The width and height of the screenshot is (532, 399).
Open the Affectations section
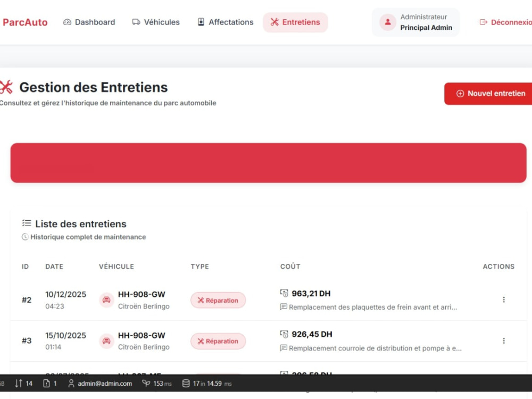tap(225, 22)
